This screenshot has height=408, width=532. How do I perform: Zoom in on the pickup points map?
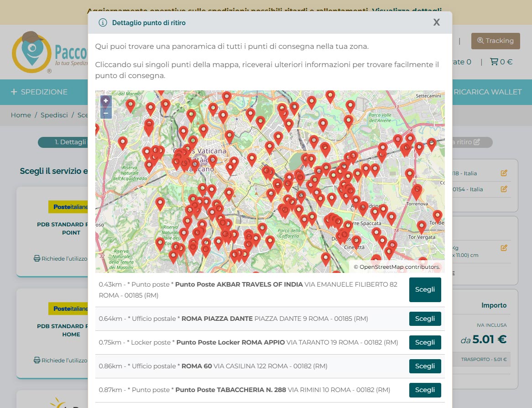tap(106, 101)
